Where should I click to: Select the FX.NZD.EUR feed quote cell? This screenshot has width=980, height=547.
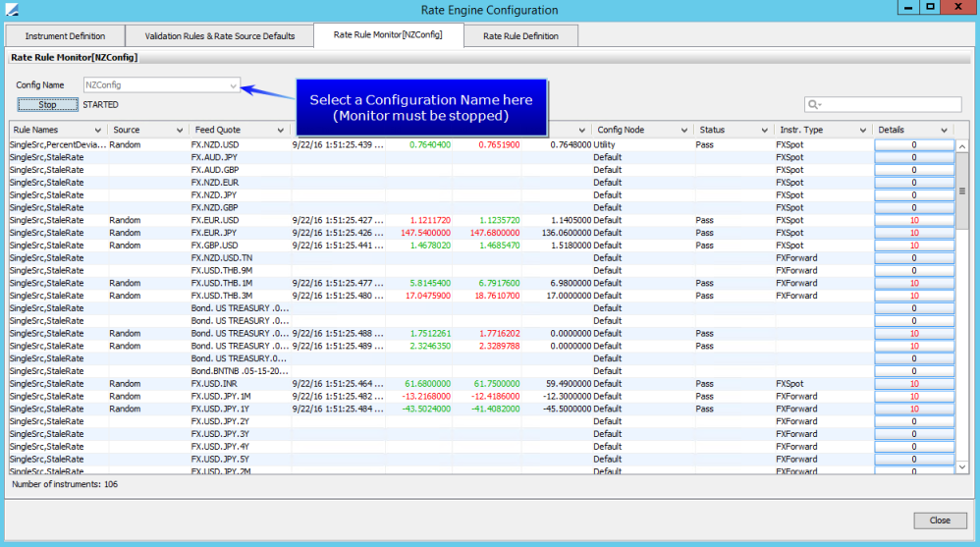click(x=240, y=183)
